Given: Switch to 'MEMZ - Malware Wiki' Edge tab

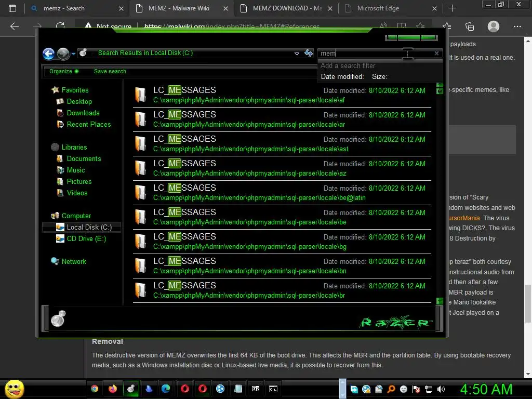Looking at the screenshot, I should pos(182,8).
